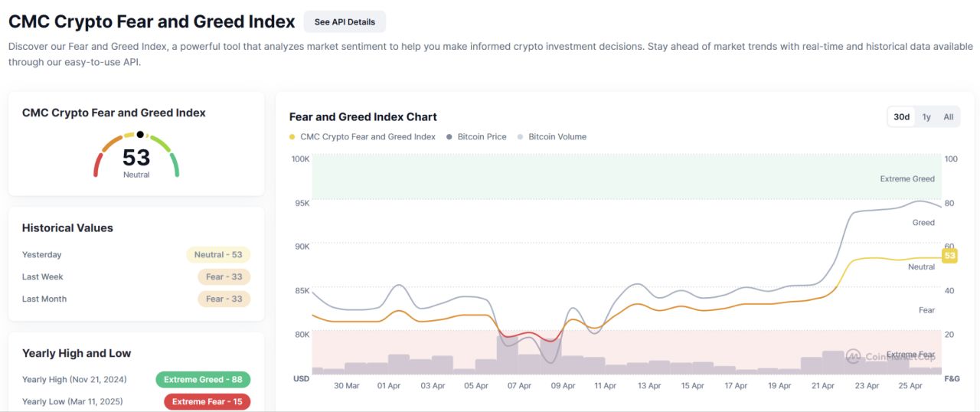The height and width of the screenshot is (412, 980).
Task: Click the Extreme Fear - 15 badge
Action: pos(207,402)
